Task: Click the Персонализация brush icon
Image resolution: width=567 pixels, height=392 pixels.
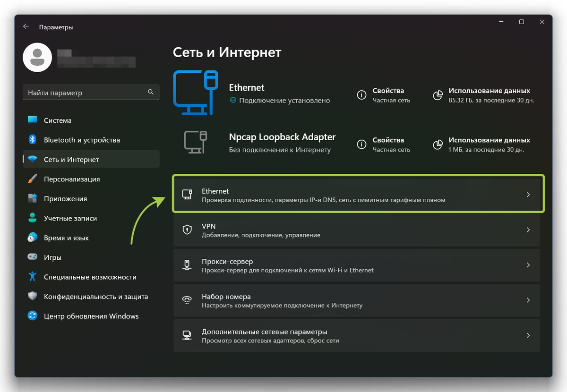Action: point(33,179)
